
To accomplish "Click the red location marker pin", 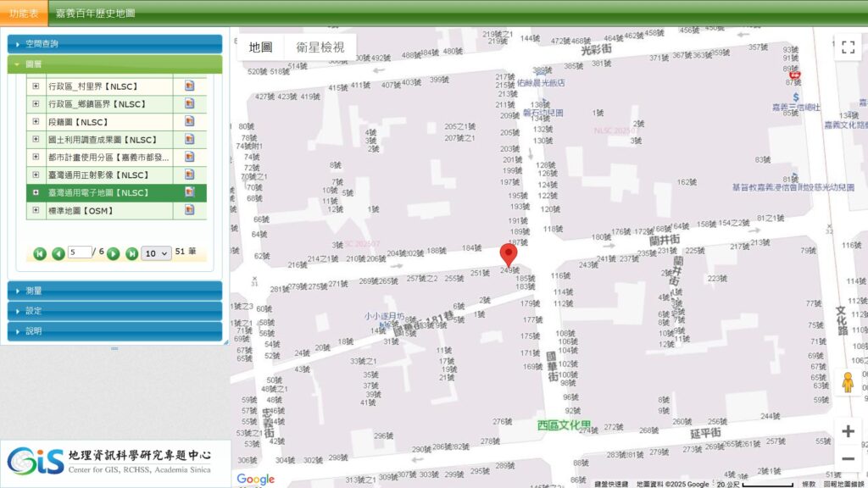I will point(509,254).
